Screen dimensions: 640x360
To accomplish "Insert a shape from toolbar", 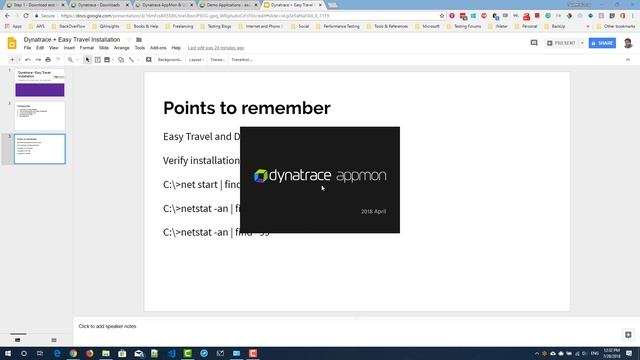I will (121, 60).
